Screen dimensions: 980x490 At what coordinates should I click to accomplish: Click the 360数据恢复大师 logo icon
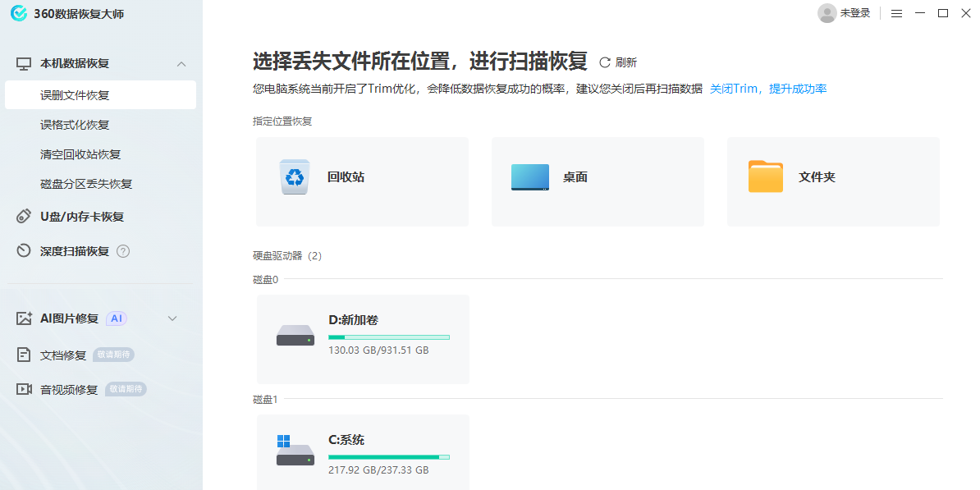pos(19,13)
